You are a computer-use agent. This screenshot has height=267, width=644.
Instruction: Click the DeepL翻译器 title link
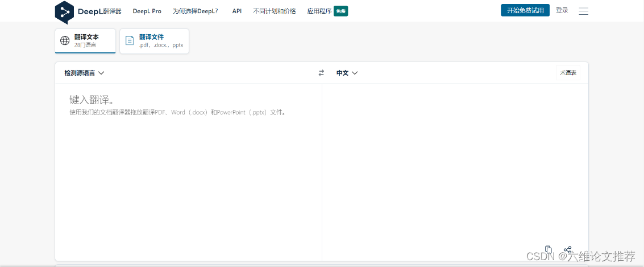[x=99, y=11]
